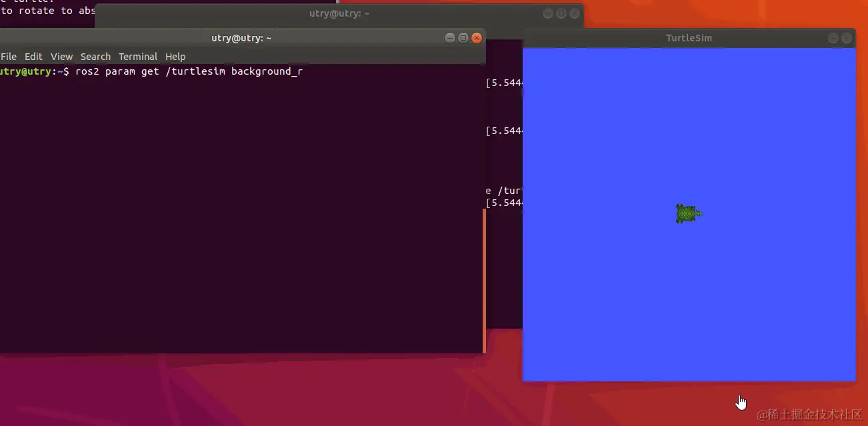
Task: Click the TurtleSim window title bar
Action: [x=689, y=38]
